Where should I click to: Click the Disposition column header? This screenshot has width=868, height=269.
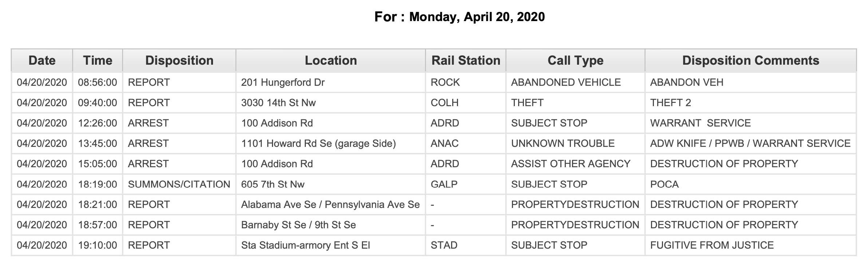pos(179,60)
